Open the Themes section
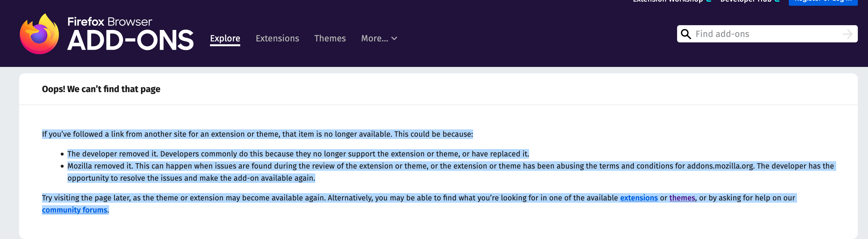This screenshot has height=239, width=868. point(330,39)
